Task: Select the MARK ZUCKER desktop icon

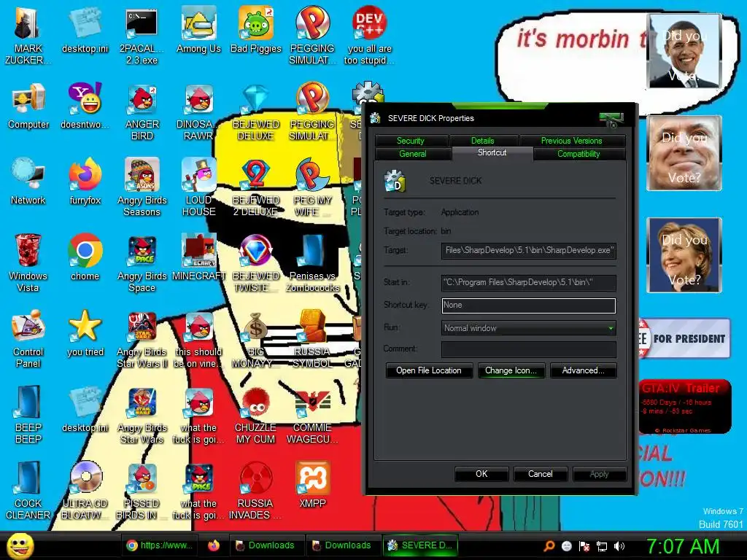Action: pyautogui.click(x=28, y=36)
